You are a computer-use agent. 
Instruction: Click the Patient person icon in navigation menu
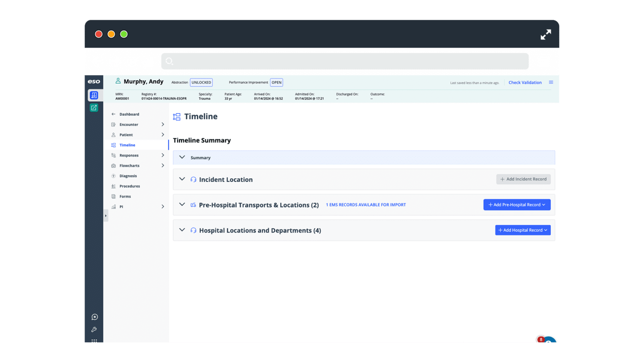(113, 134)
